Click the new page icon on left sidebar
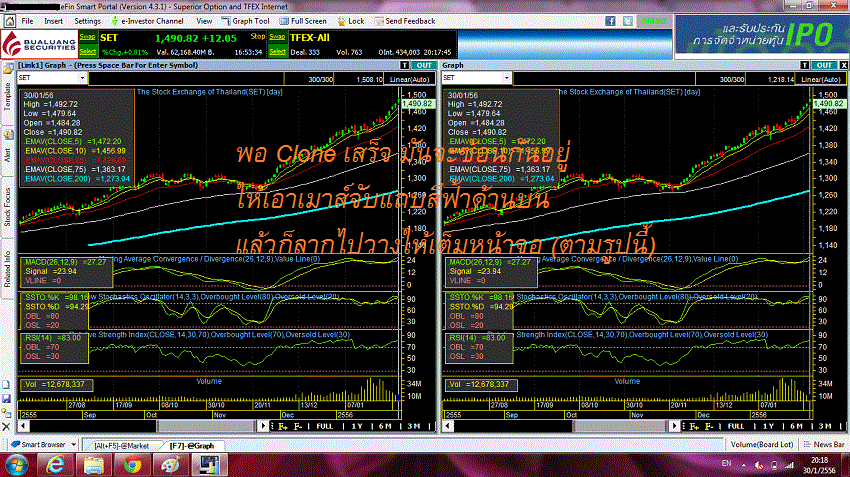Viewport: 850px width, 477px height. point(7,385)
